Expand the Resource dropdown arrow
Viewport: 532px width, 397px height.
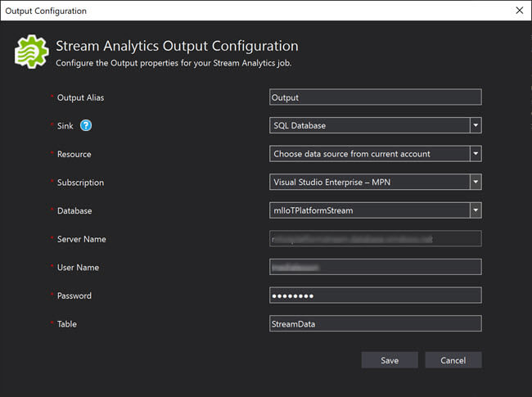tap(476, 154)
